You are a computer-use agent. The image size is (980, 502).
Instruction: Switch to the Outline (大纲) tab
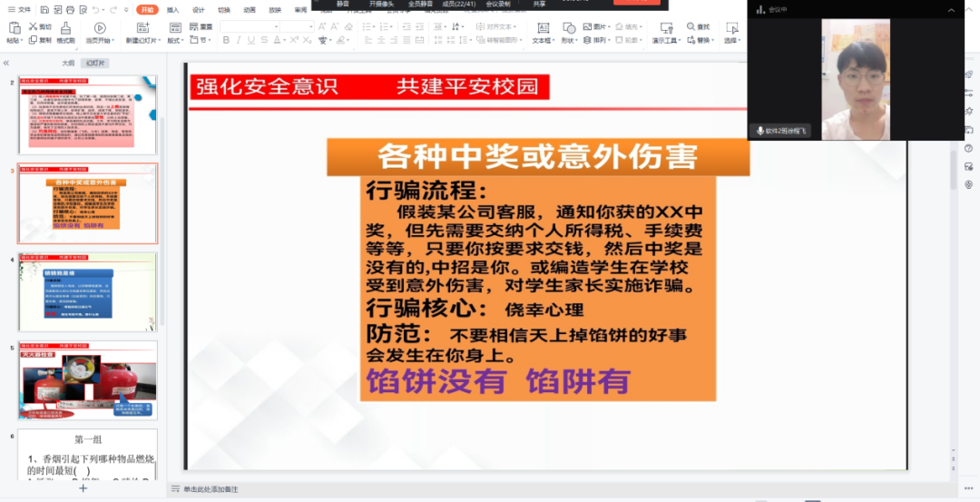(x=68, y=64)
